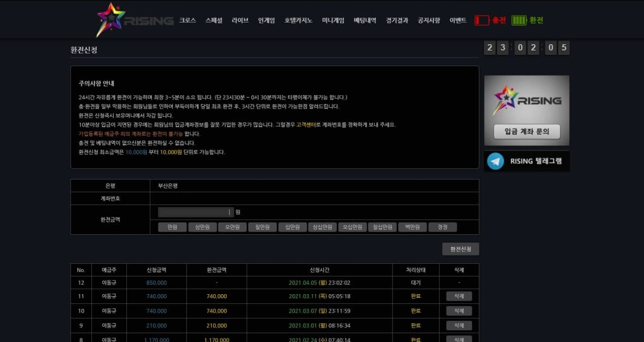Image resolution: width=644 pixels, height=342 pixels.
Task: Add 오만원 to the amount
Action: (x=232, y=227)
